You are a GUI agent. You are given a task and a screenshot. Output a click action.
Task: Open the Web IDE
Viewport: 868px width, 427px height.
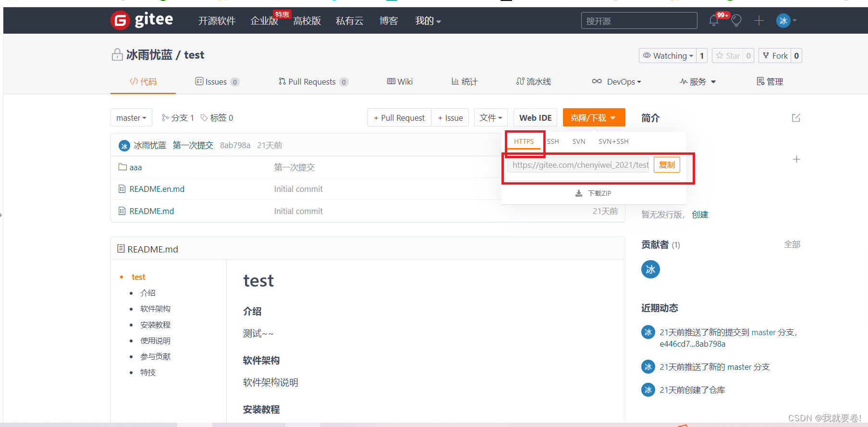(x=536, y=118)
